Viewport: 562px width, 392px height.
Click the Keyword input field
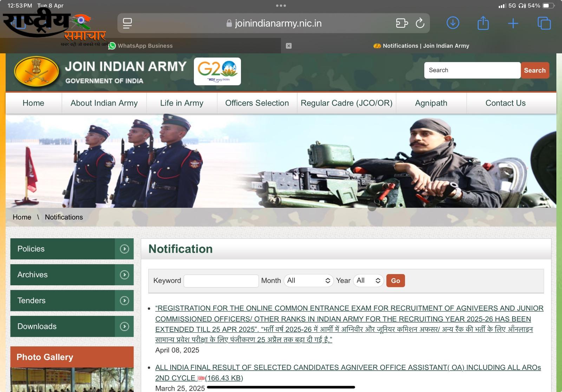click(221, 281)
